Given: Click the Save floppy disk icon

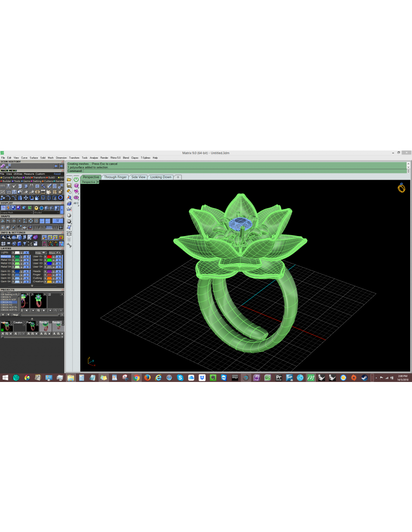Looking at the screenshot, I should point(69,185).
